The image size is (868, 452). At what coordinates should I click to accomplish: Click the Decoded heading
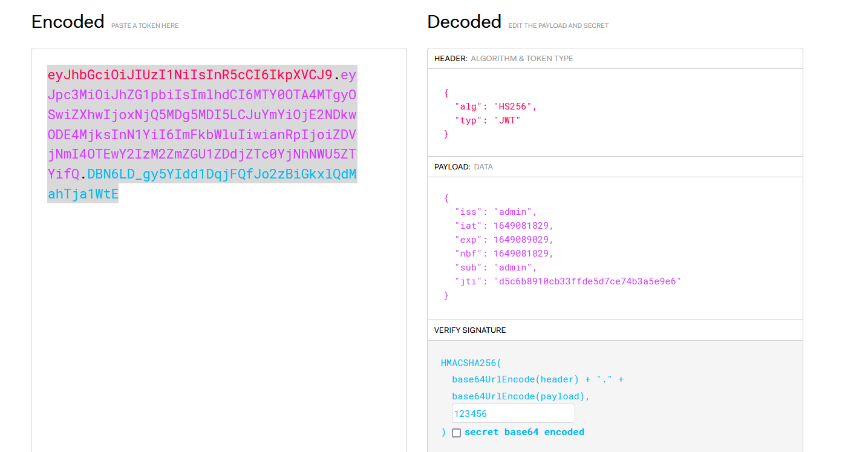click(464, 22)
